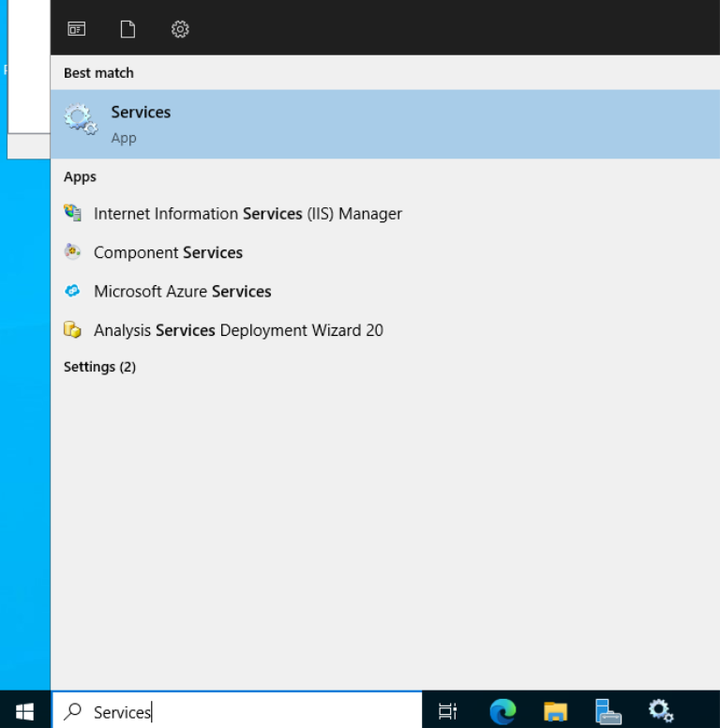Open the Services App best match
Image resolution: width=720 pixels, height=728 pixels.
pyautogui.click(x=385, y=125)
